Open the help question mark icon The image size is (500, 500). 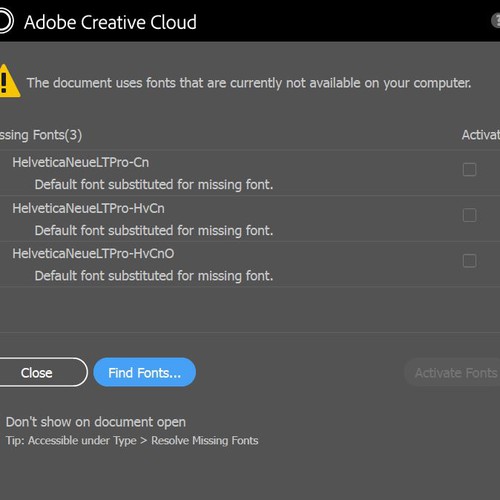tap(496, 21)
